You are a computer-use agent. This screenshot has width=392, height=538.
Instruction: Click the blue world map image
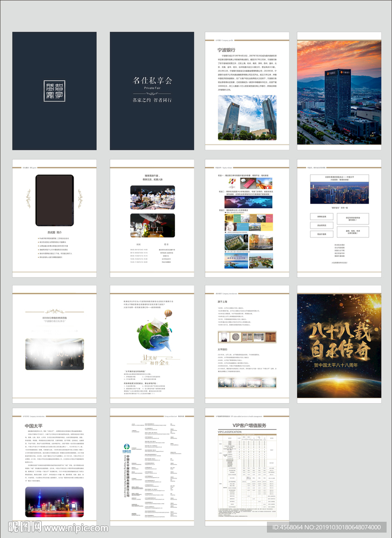point(249,202)
